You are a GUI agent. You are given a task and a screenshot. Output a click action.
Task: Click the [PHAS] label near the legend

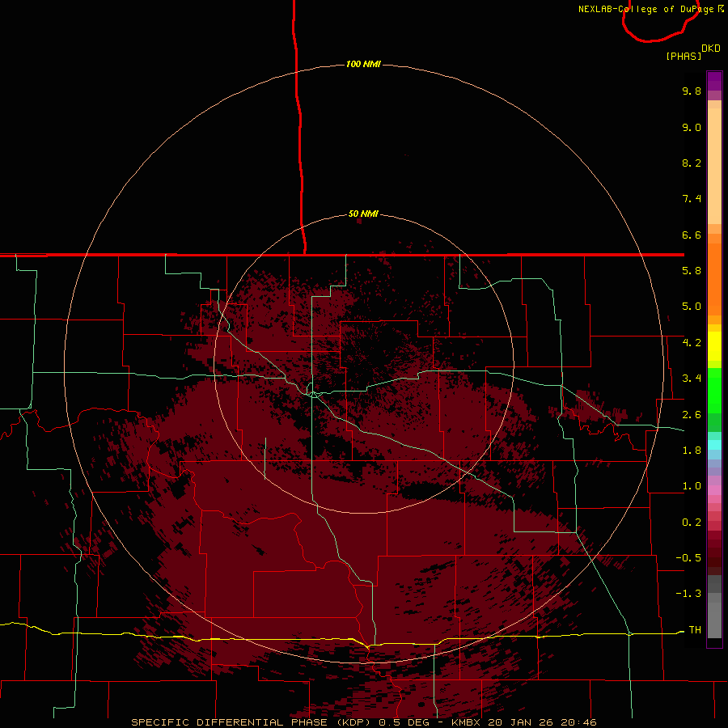[684, 56]
